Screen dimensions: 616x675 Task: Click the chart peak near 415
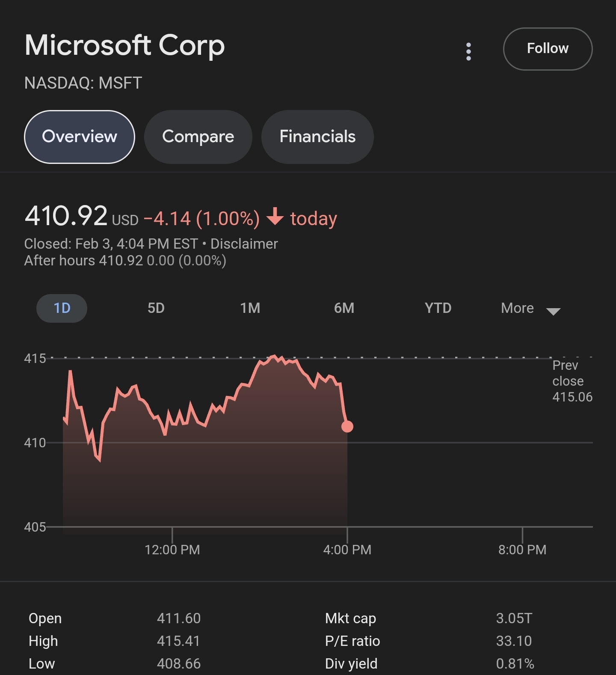tap(274, 357)
